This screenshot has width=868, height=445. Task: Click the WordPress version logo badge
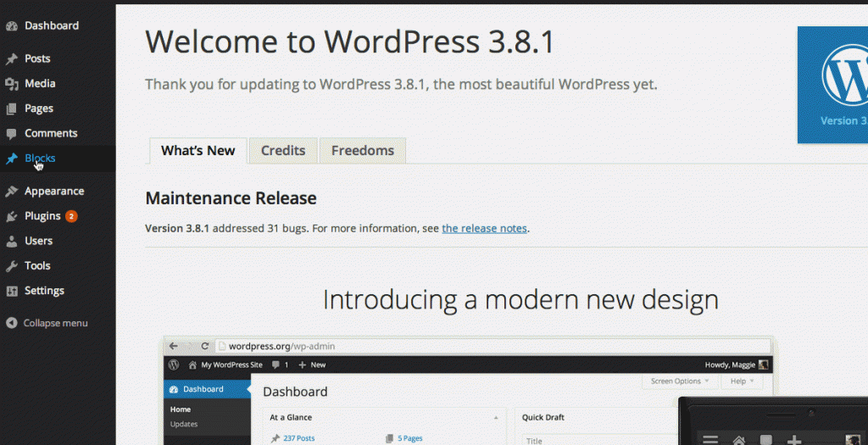(832, 85)
